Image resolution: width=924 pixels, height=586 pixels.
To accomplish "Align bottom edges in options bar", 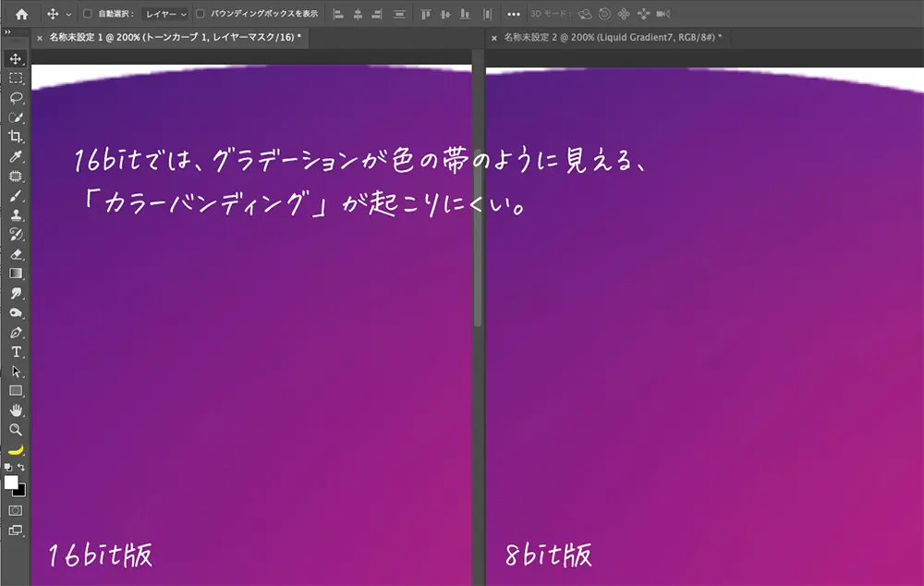I will click(x=465, y=14).
